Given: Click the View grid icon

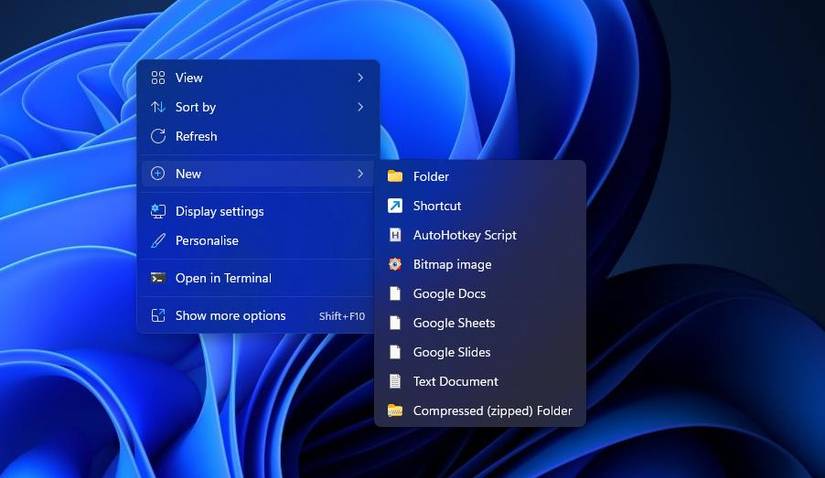Looking at the screenshot, I should coord(158,78).
